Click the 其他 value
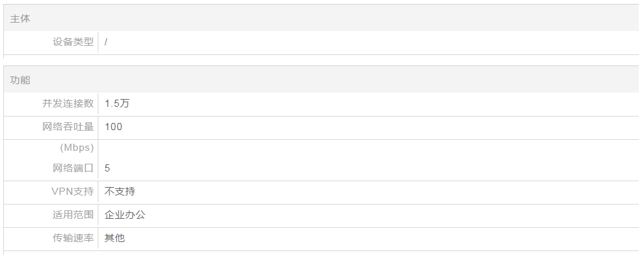The width and height of the screenshot is (644, 255). pos(115,238)
